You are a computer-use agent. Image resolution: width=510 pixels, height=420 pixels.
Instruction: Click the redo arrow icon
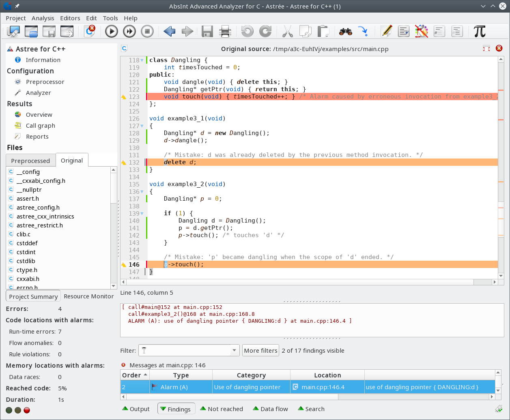pos(265,31)
